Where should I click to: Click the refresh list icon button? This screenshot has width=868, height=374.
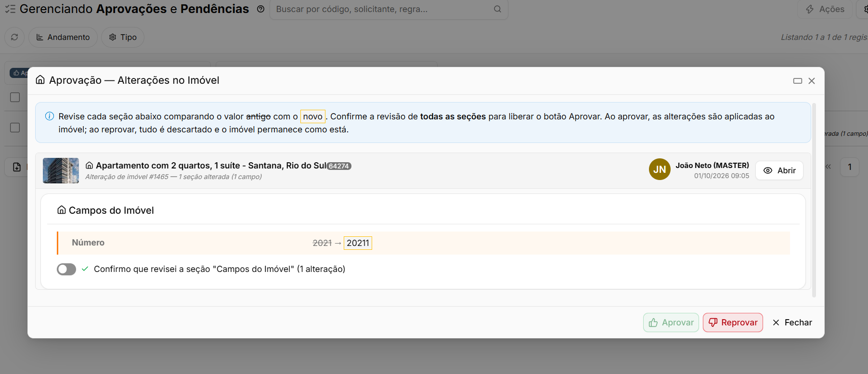pos(14,37)
